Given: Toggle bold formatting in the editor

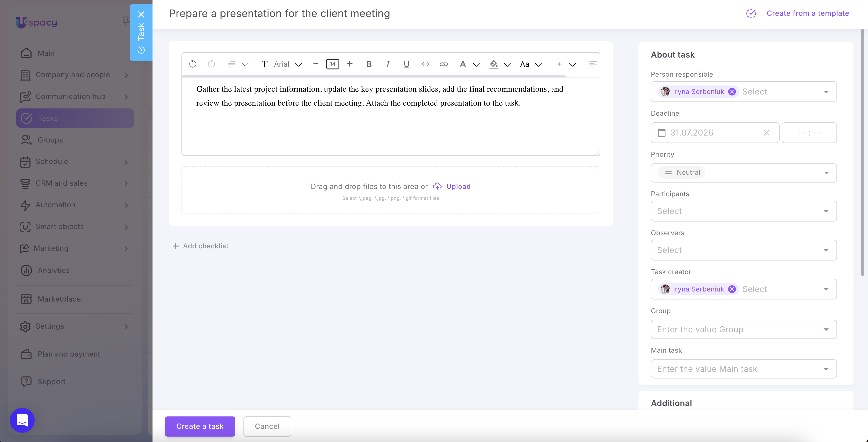Looking at the screenshot, I should [369, 64].
